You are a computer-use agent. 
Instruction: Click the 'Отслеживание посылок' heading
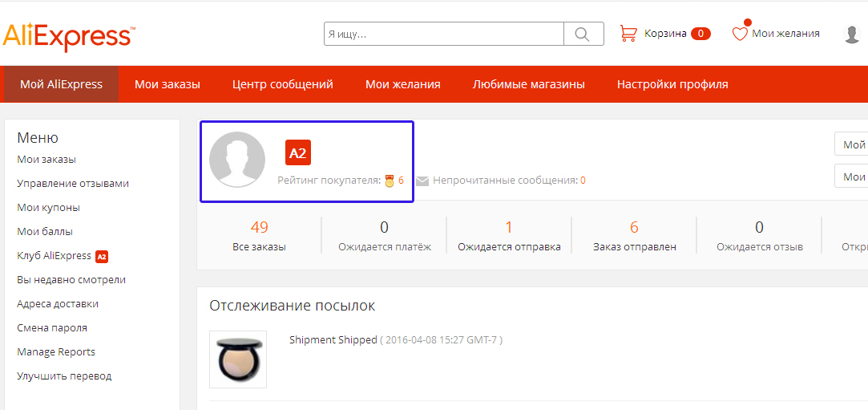[x=293, y=305]
